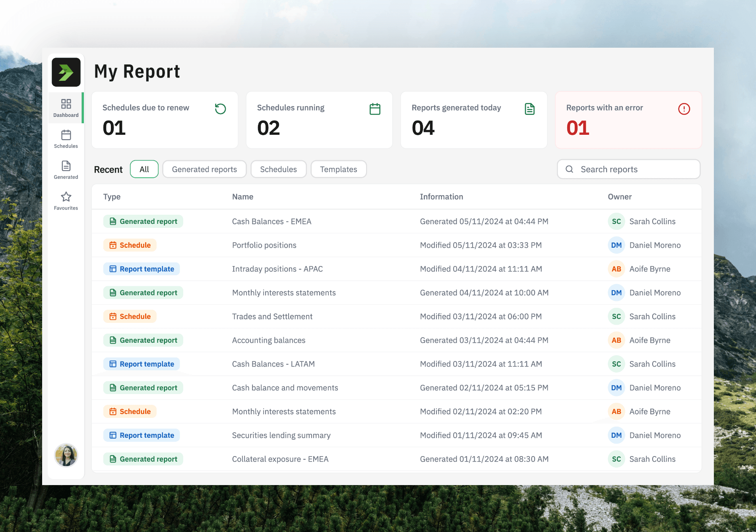This screenshot has width=756, height=532.
Task: Open the Schedules due to renew card
Action: [165, 120]
